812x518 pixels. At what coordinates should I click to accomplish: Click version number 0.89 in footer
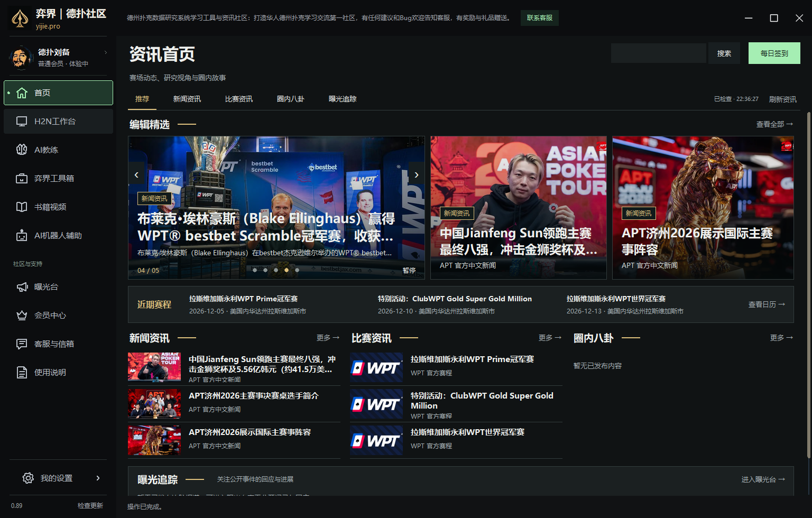point(17,506)
